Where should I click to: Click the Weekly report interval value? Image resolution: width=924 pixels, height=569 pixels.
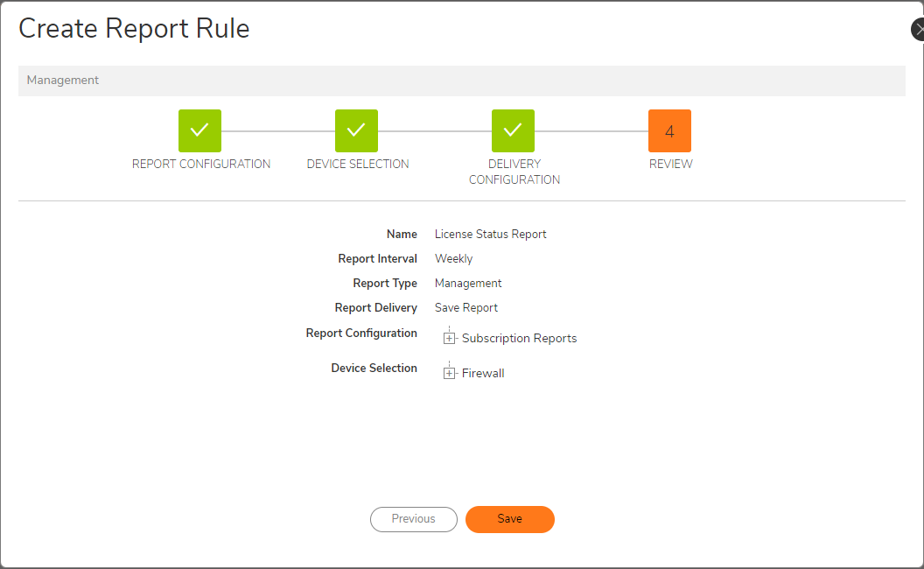(x=453, y=259)
